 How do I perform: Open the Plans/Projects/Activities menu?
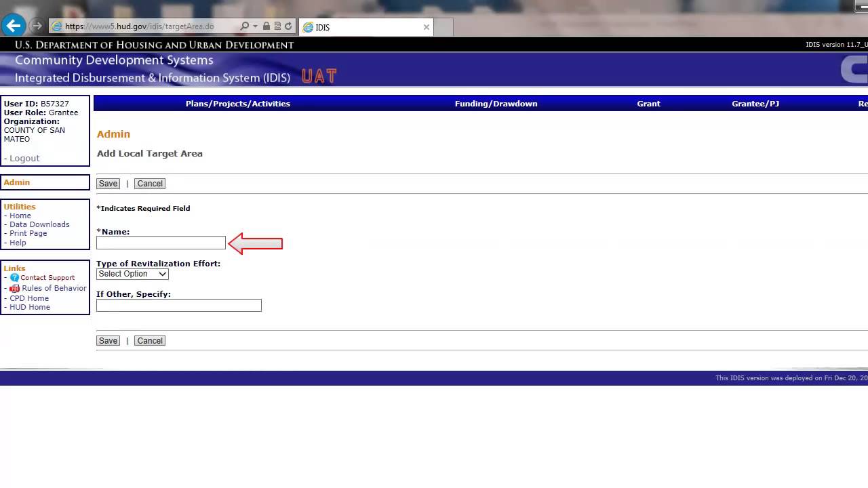pyautogui.click(x=237, y=104)
